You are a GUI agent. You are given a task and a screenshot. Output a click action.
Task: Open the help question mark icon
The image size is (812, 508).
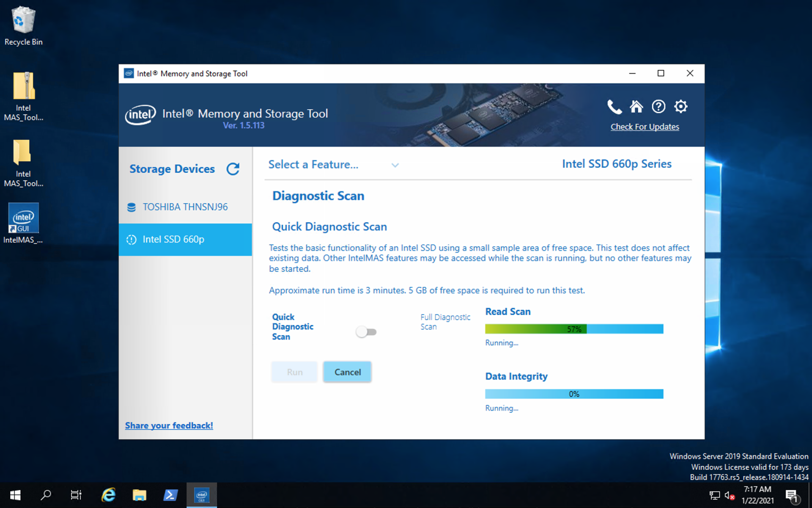[x=658, y=107]
